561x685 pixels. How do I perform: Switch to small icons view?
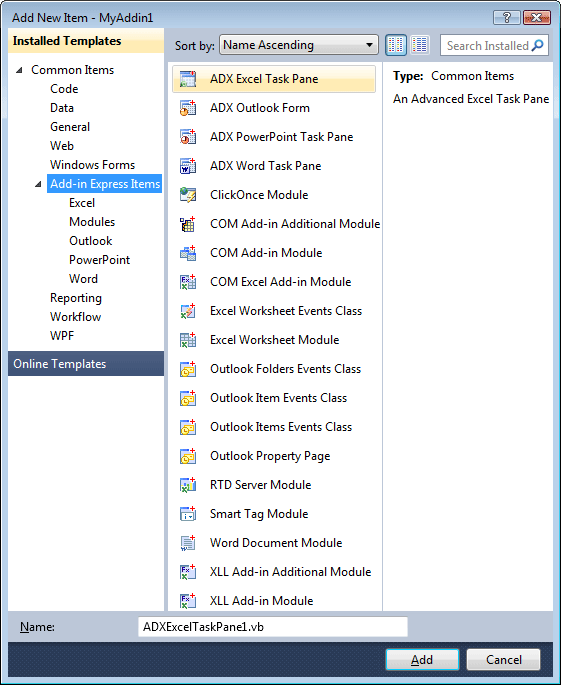419,45
